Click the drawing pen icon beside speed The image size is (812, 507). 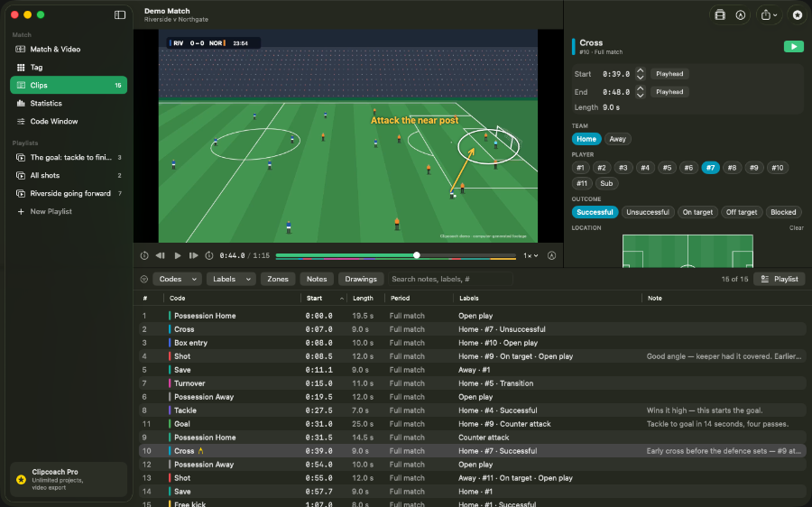[552, 256]
